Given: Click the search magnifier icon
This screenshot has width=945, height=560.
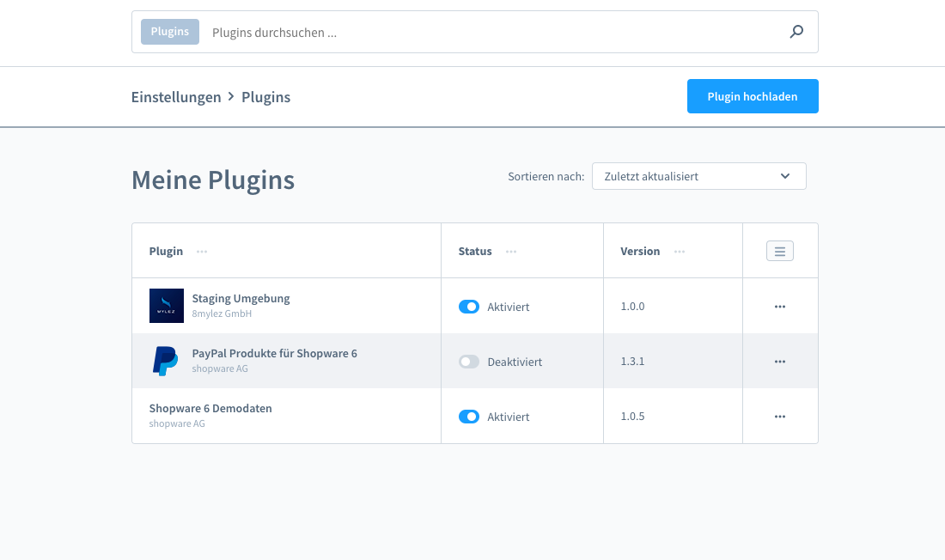Looking at the screenshot, I should coord(796,31).
